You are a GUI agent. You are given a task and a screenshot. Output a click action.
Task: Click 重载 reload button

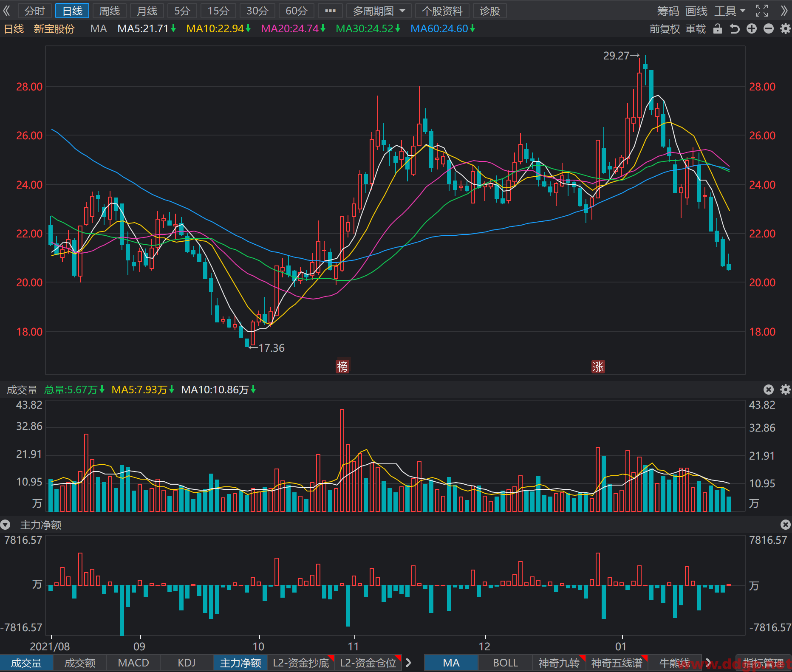(696, 29)
